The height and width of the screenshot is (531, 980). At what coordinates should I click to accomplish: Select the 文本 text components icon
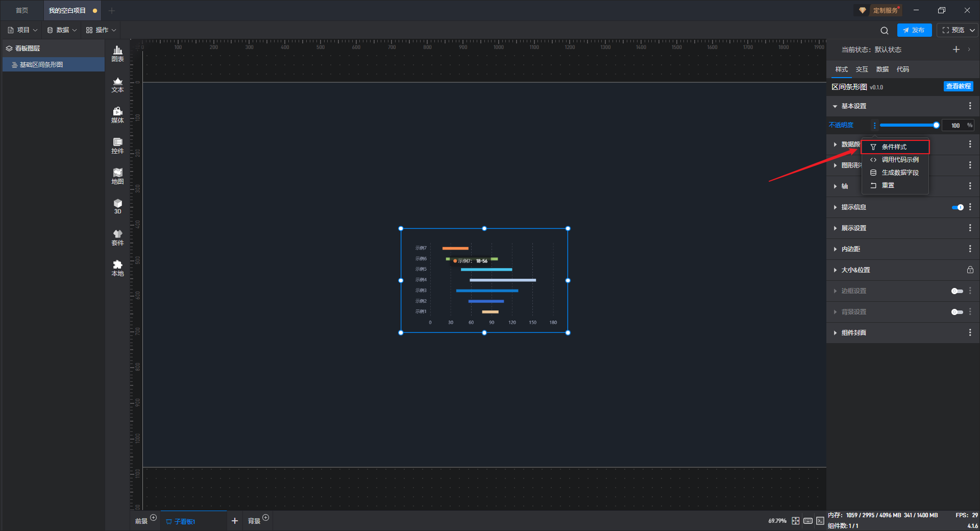pyautogui.click(x=117, y=84)
